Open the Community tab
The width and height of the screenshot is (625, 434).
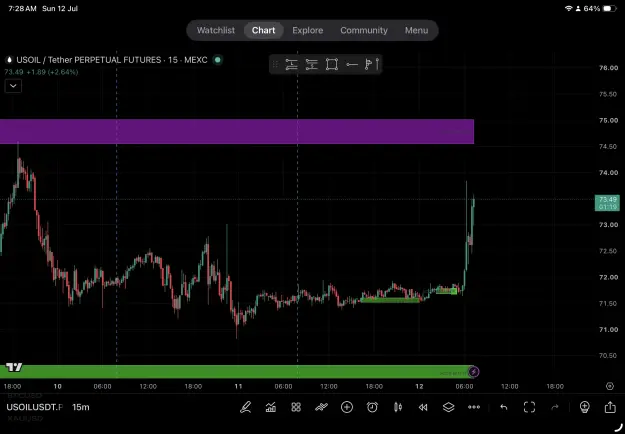364,30
